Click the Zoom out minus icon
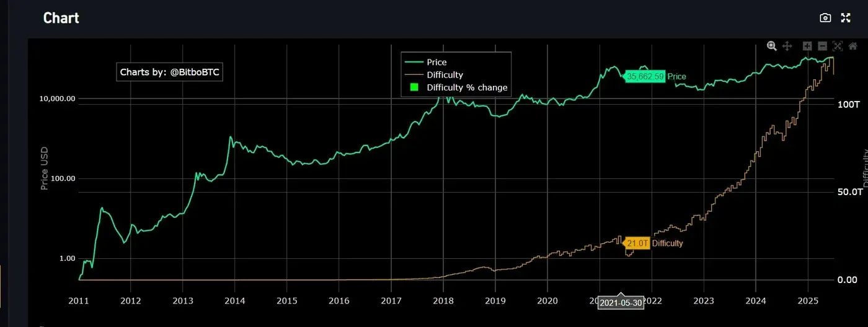868x327 pixels. pyautogui.click(x=822, y=46)
